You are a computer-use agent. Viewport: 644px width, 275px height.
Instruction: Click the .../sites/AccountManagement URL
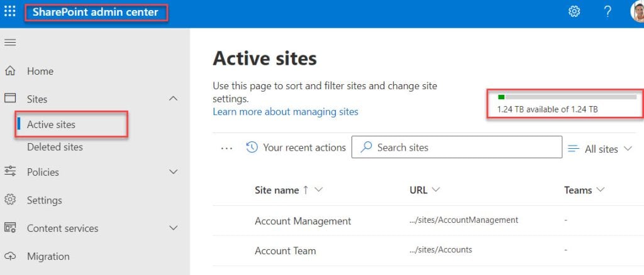point(464,220)
